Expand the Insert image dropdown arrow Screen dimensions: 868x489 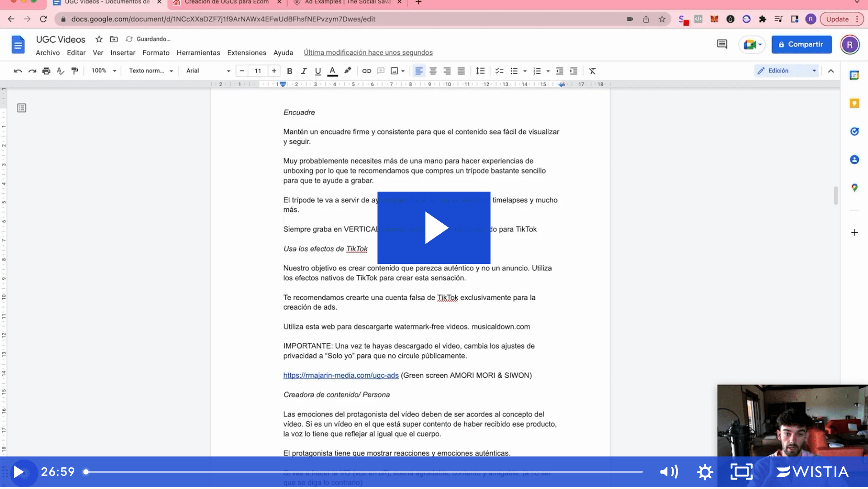point(403,71)
